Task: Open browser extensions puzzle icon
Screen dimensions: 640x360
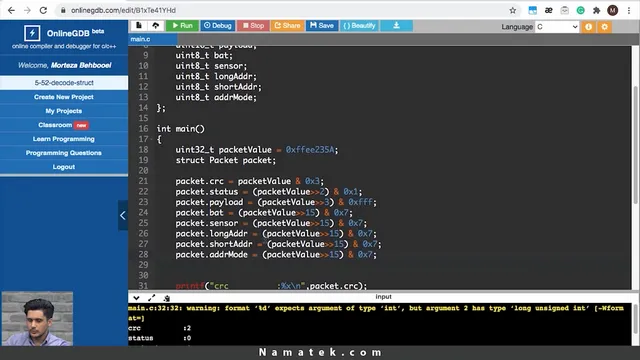Action: (x=596, y=10)
